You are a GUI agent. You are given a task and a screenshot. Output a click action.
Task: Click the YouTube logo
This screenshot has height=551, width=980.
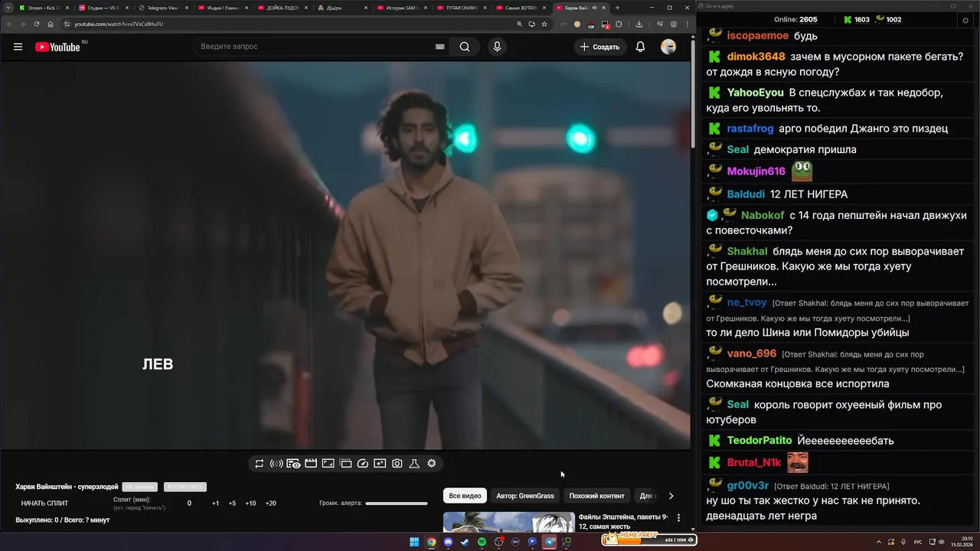coord(58,47)
